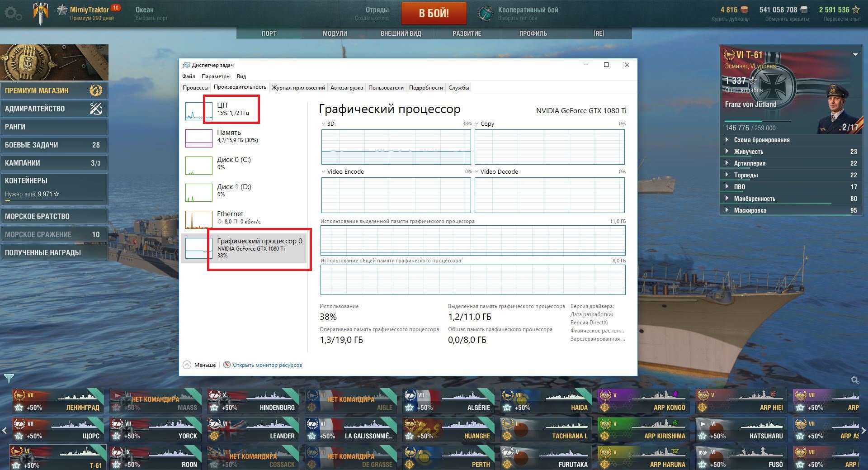Select the CPU graph thumbnail
This screenshot has height=470, width=868.
[x=198, y=111]
